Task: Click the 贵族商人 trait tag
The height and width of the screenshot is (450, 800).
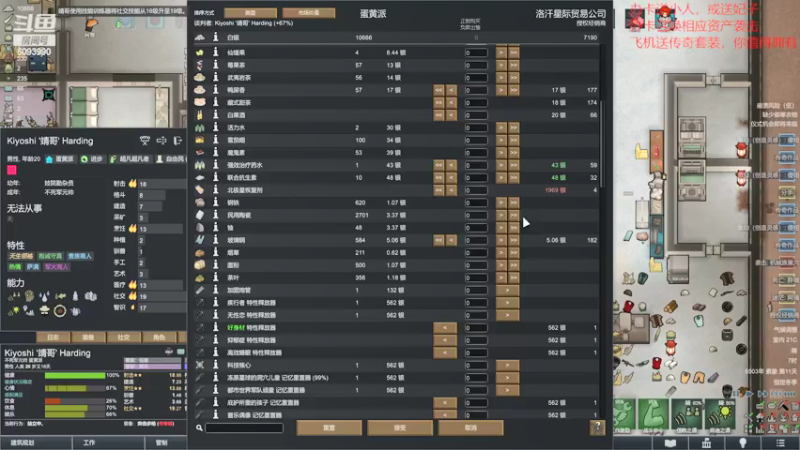Action: pyautogui.click(x=80, y=256)
